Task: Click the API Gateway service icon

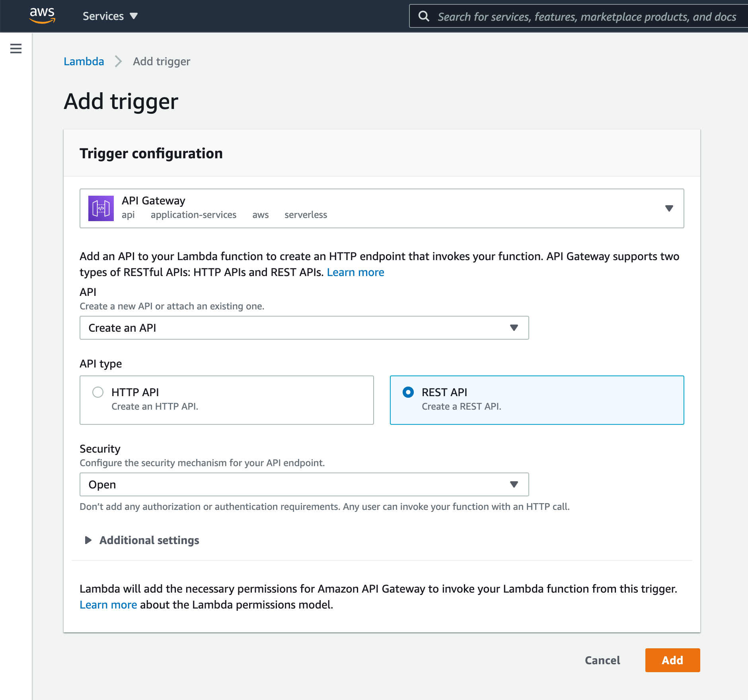Action: (101, 208)
